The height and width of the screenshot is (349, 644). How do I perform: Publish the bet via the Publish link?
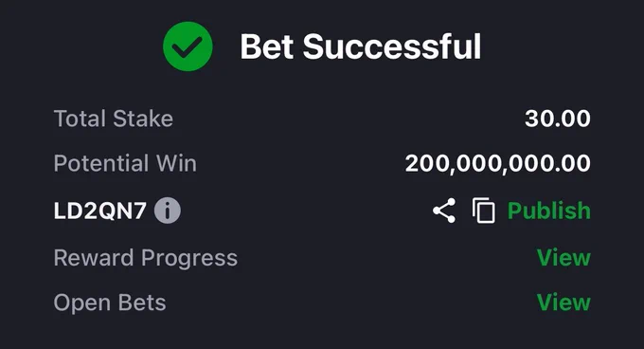click(x=549, y=211)
